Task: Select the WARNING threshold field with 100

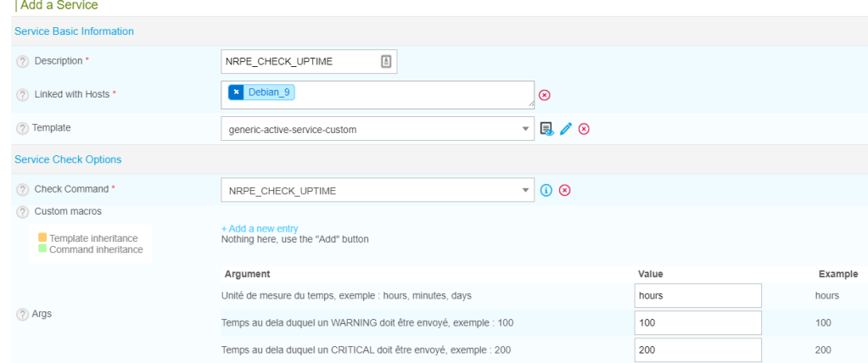Action: click(697, 323)
